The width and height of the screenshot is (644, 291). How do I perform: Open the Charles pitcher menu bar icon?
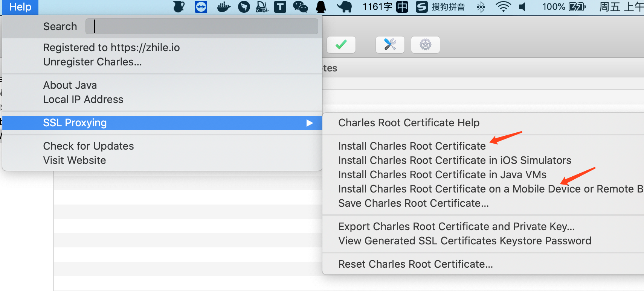(x=179, y=7)
